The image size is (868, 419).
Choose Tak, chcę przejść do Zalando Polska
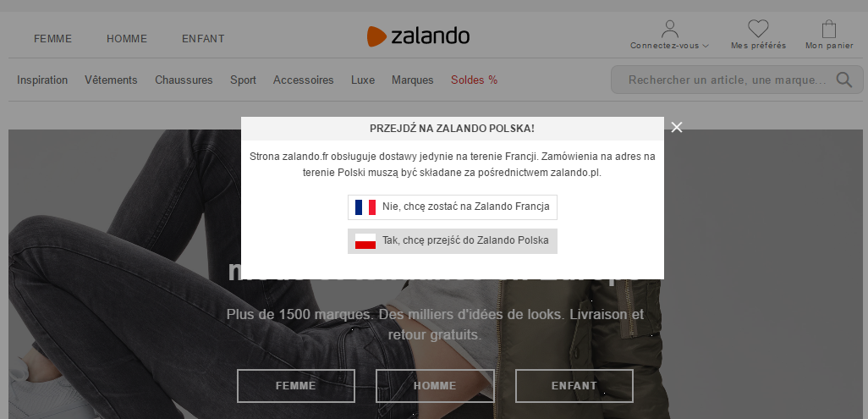point(453,241)
